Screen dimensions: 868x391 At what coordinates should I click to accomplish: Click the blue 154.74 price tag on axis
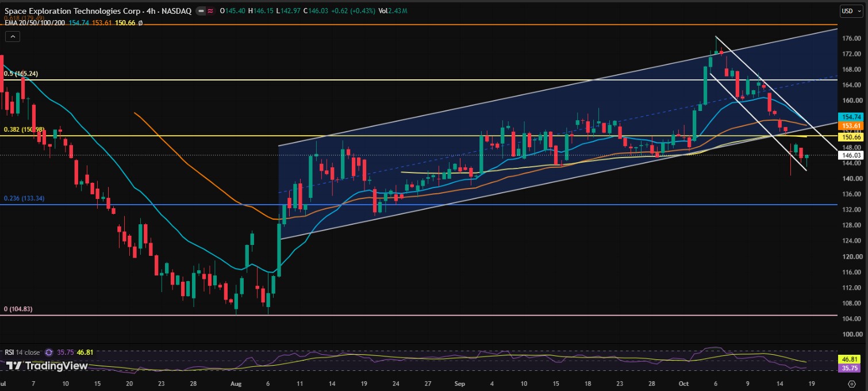point(851,116)
